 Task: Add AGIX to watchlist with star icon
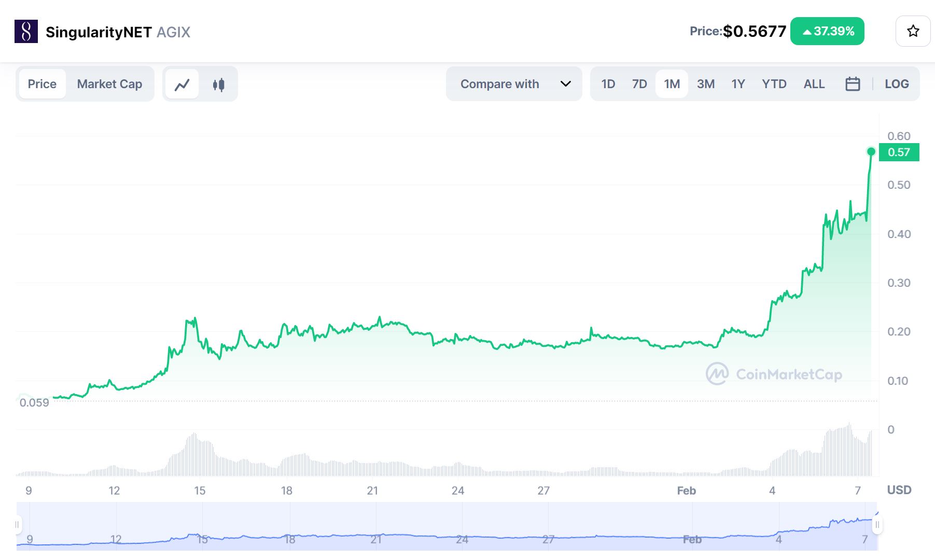point(913,32)
